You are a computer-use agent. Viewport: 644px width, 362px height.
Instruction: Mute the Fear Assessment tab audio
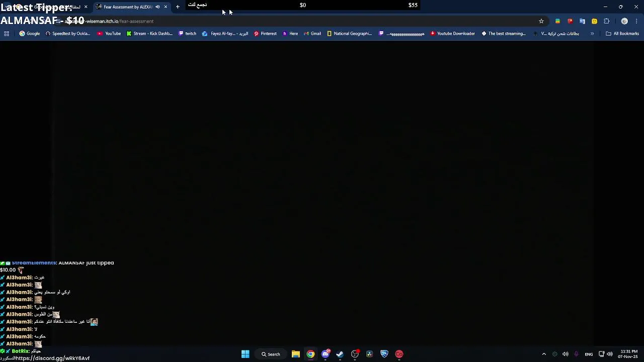tap(157, 7)
